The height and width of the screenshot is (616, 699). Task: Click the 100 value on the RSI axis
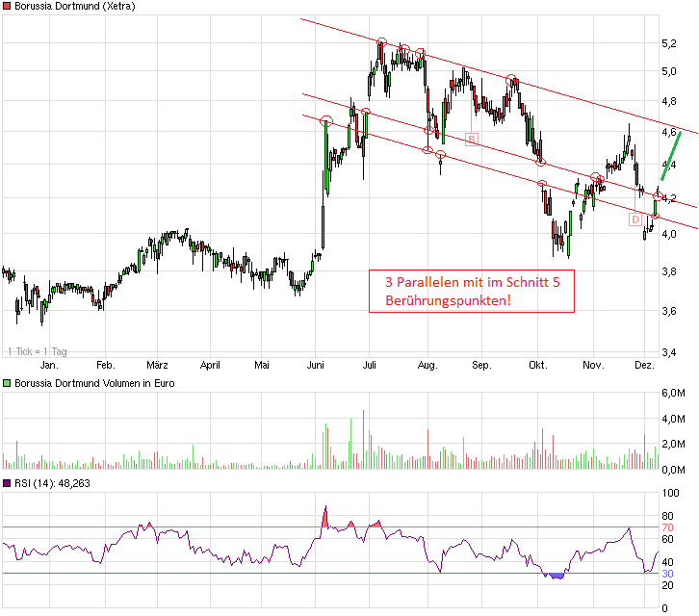[670, 493]
